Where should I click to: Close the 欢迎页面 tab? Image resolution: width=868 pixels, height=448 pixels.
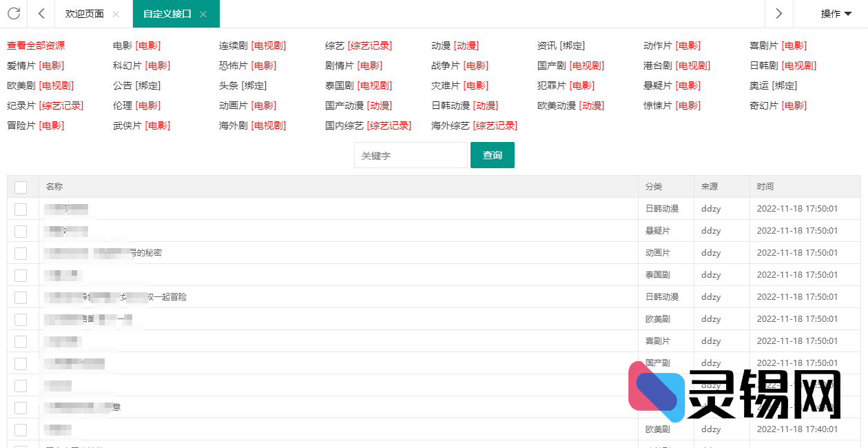(x=115, y=14)
